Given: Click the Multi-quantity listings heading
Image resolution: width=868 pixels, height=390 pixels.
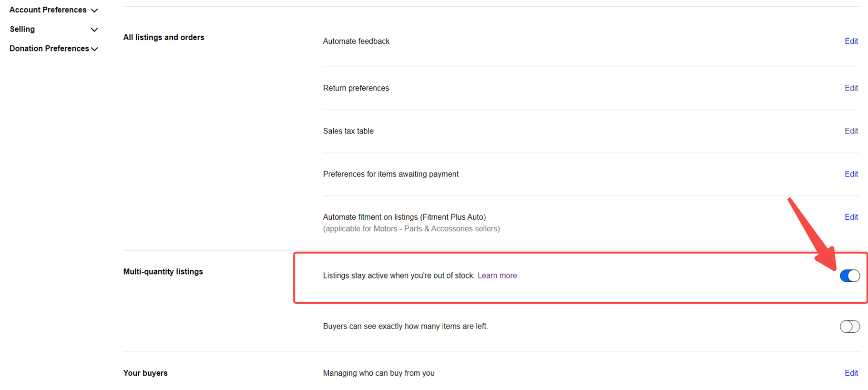Looking at the screenshot, I should tap(163, 272).
